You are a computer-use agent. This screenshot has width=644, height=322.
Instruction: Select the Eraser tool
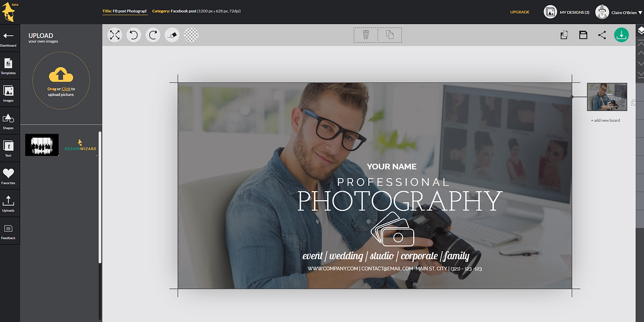(x=172, y=34)
